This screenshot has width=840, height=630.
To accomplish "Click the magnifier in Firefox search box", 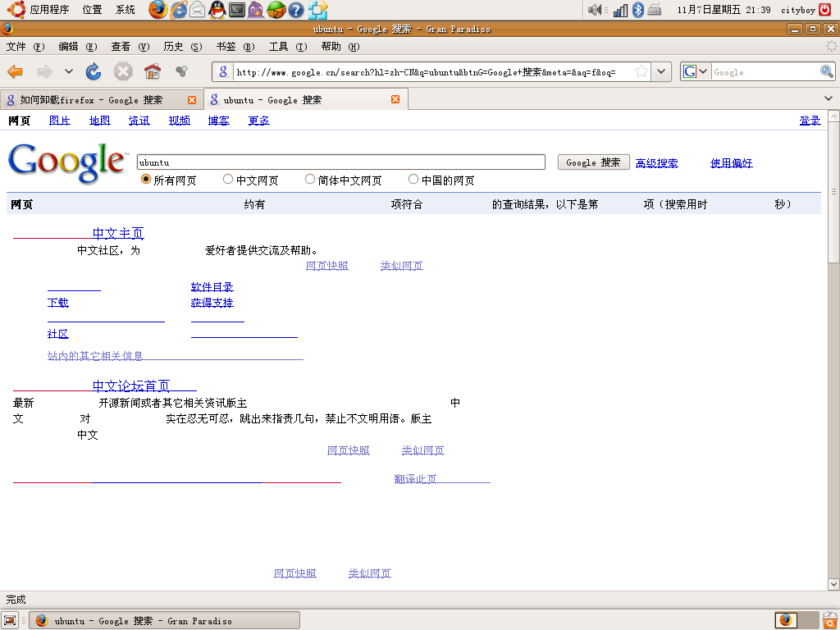I will [x=827, y=71].
